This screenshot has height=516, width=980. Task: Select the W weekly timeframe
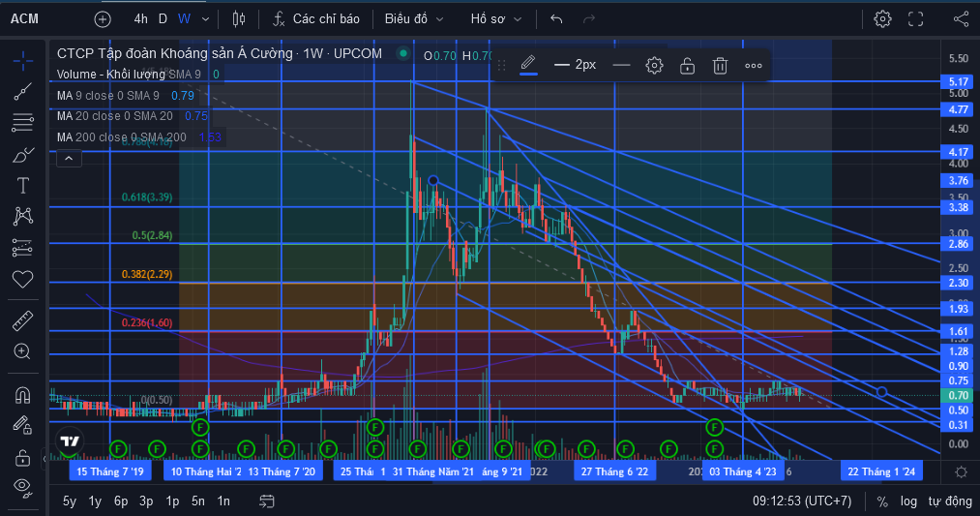(x=184, y=18)
